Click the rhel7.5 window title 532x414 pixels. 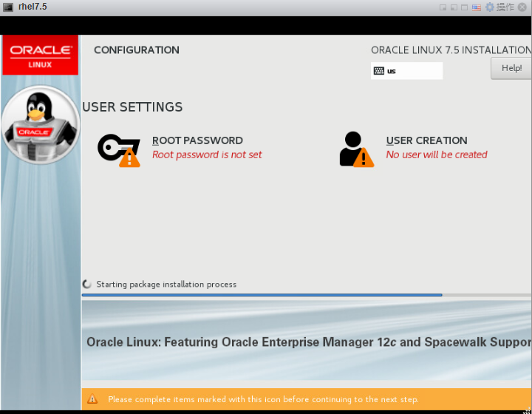click(x=33, y=7)
